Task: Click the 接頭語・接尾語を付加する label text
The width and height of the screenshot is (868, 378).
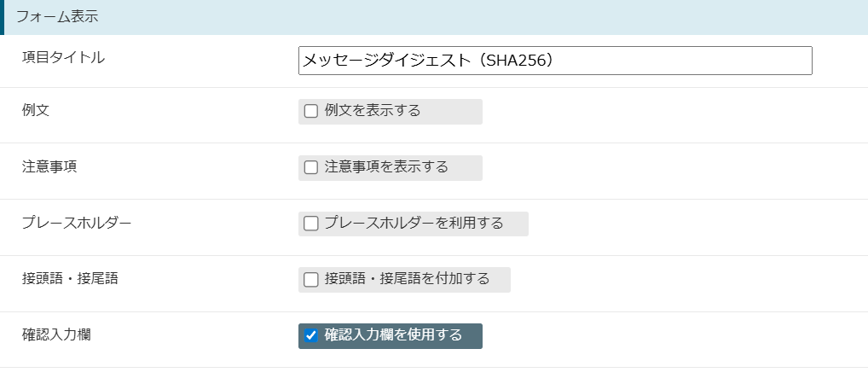Action: pos(408,278)
